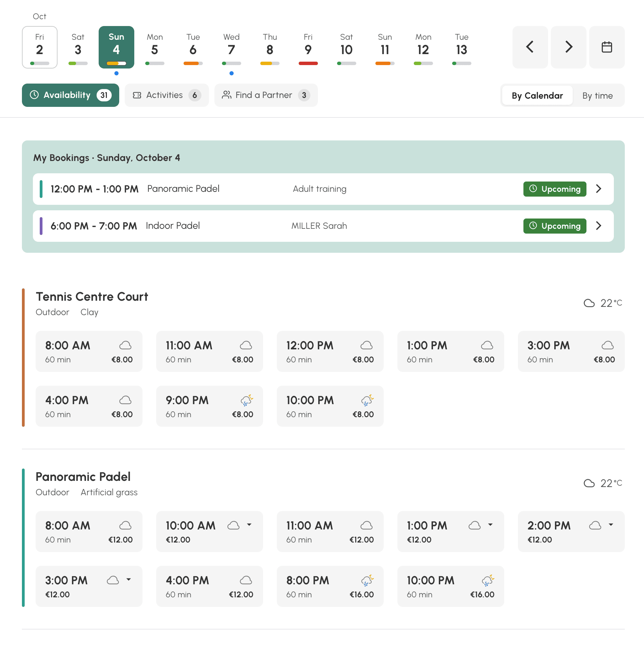Open the calendar date picker icon

(x=607, y=47)
